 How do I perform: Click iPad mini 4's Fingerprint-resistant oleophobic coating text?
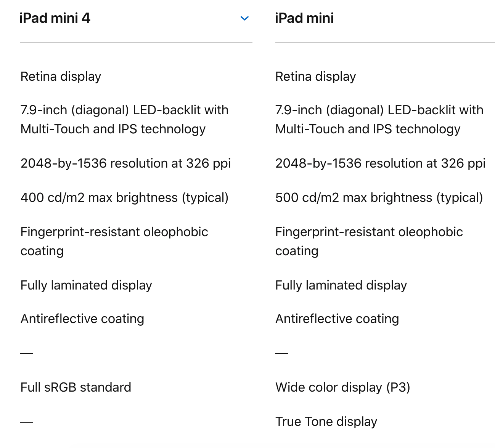click(114, 242)
